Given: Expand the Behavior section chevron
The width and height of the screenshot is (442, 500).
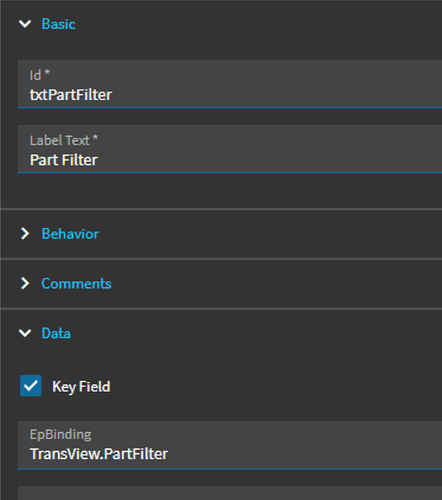Looking at the screenshot, I should 25,234.
